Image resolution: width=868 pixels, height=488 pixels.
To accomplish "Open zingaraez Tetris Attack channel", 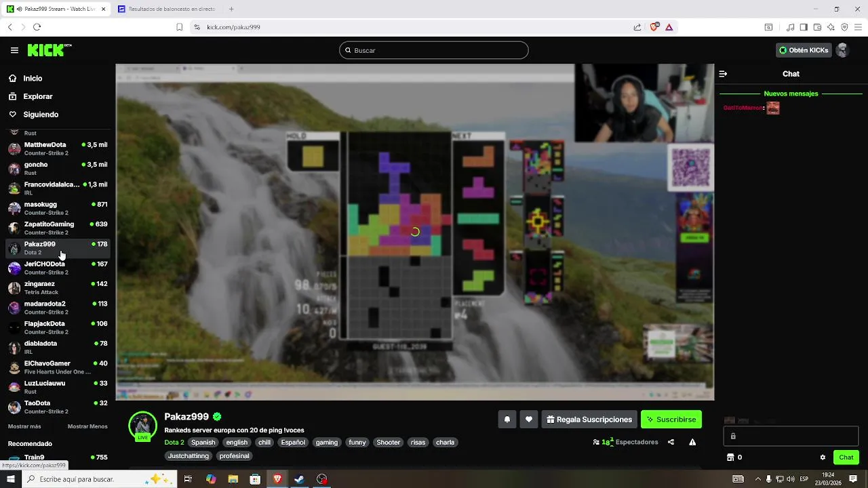I will pyautogui.click(x=57, y=287).
